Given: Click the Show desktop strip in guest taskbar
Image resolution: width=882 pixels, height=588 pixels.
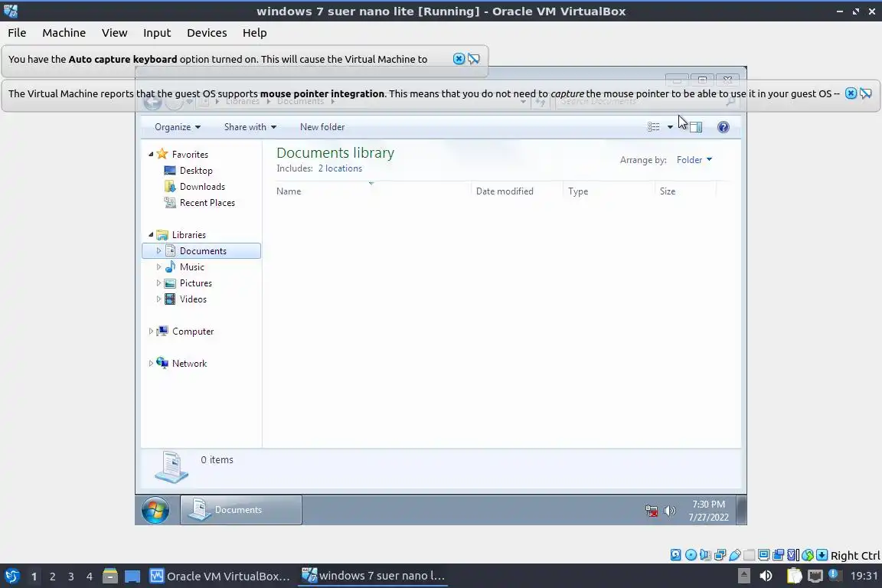Looking at the screenshot, I should click(741, 510).
